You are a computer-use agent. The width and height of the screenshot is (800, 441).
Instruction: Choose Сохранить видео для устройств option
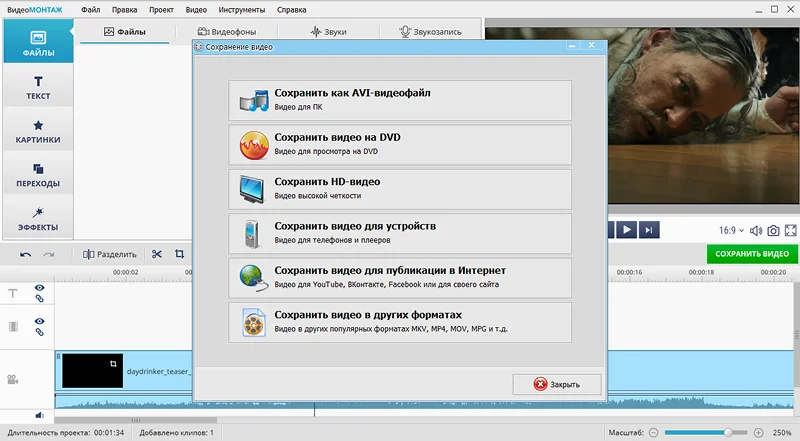coord(400,233)
